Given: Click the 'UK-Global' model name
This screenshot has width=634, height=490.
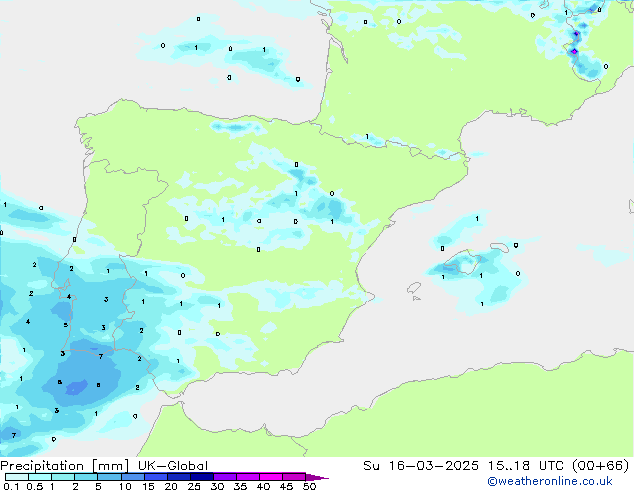Looking at the screenshot, I should point(173,466).
